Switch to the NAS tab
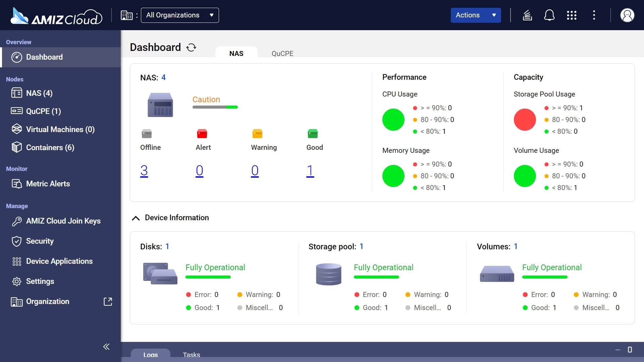Screen dimensions: 644x362 pyautogui.click(x=236, y=53)
